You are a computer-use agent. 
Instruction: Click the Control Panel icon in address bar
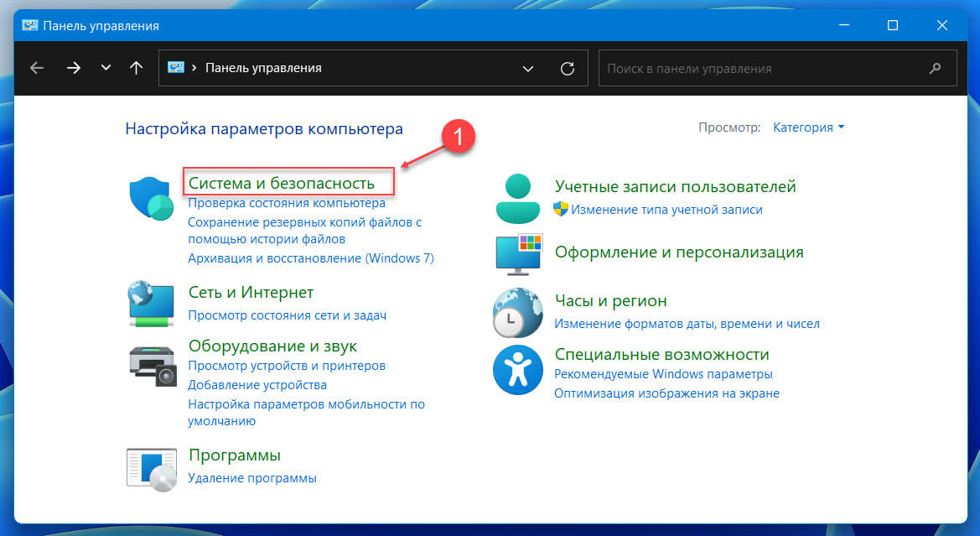click(176, 68)
